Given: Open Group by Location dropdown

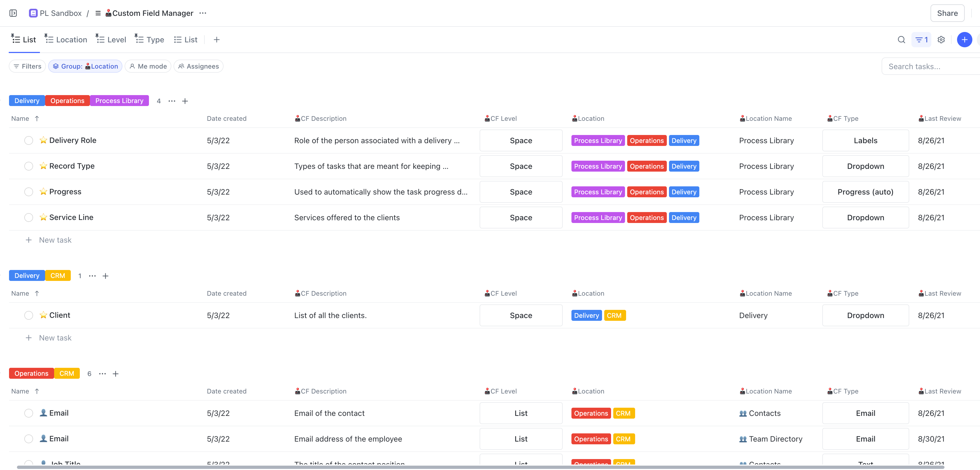Looking at the screenshot, I should click(x=85, y=66).
